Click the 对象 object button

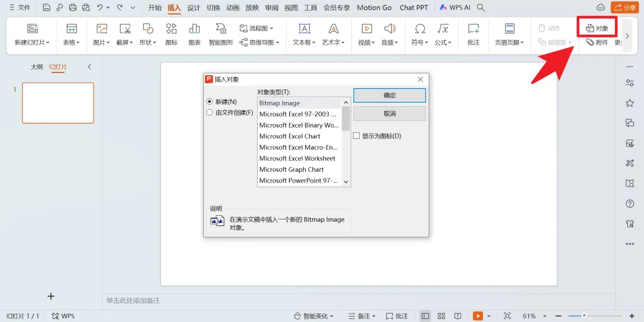(x=597, y=29)
